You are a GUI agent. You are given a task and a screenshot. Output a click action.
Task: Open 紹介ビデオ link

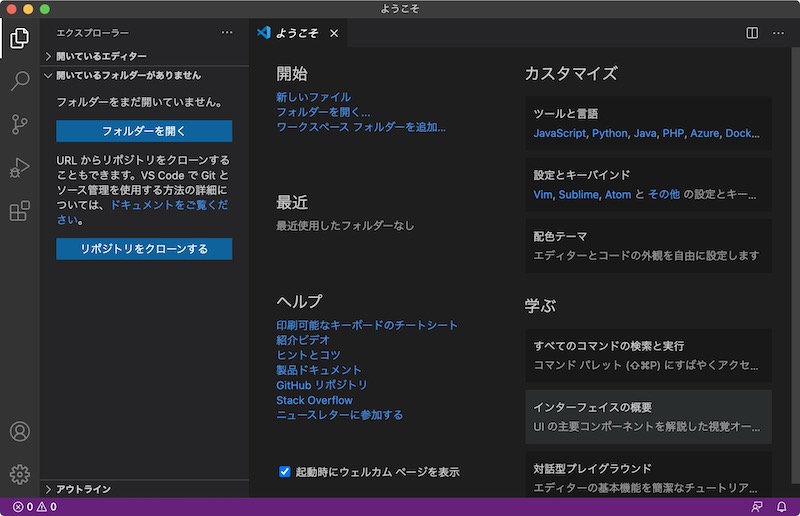303,340
